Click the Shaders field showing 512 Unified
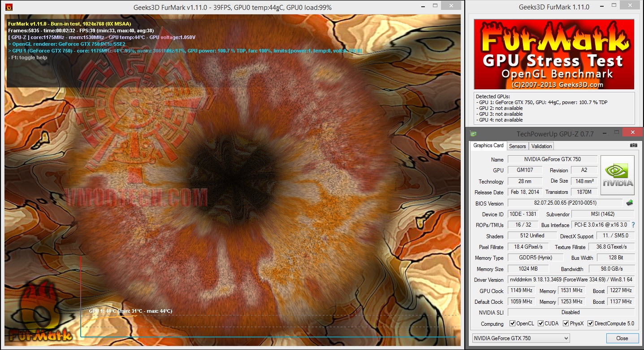The height and width of the screenshot is (350, 644). tap(532, 236)
